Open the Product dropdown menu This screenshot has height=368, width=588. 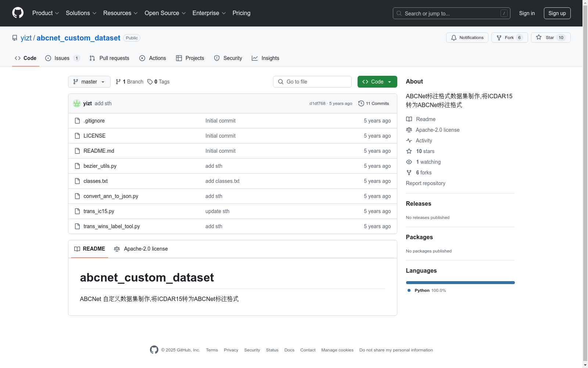[46, 13]
